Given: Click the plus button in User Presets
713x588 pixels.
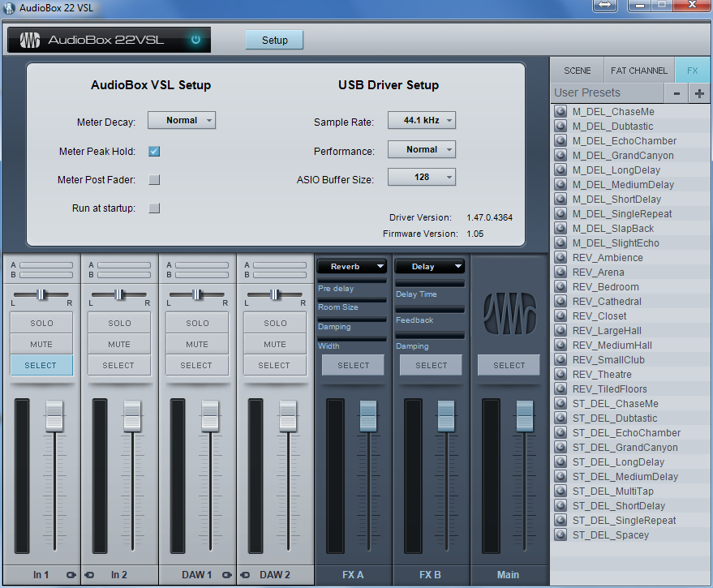Looking at the screenshot, I should tap(699, 93).
